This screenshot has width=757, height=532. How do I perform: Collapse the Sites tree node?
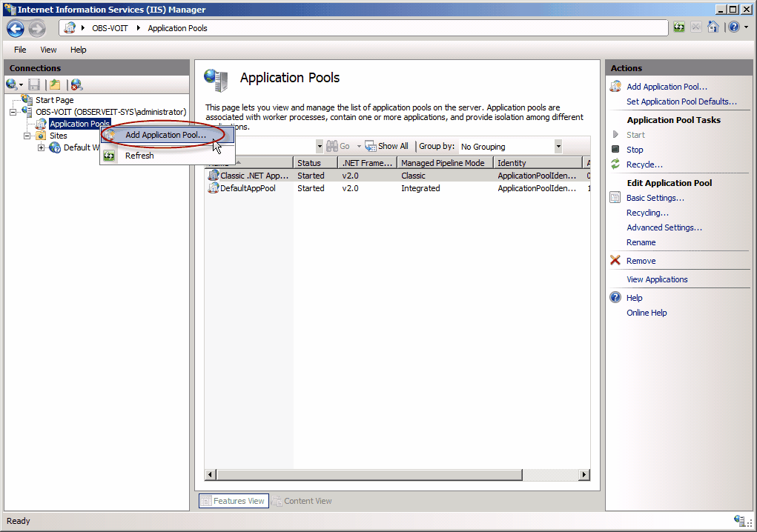coord(27,136)
